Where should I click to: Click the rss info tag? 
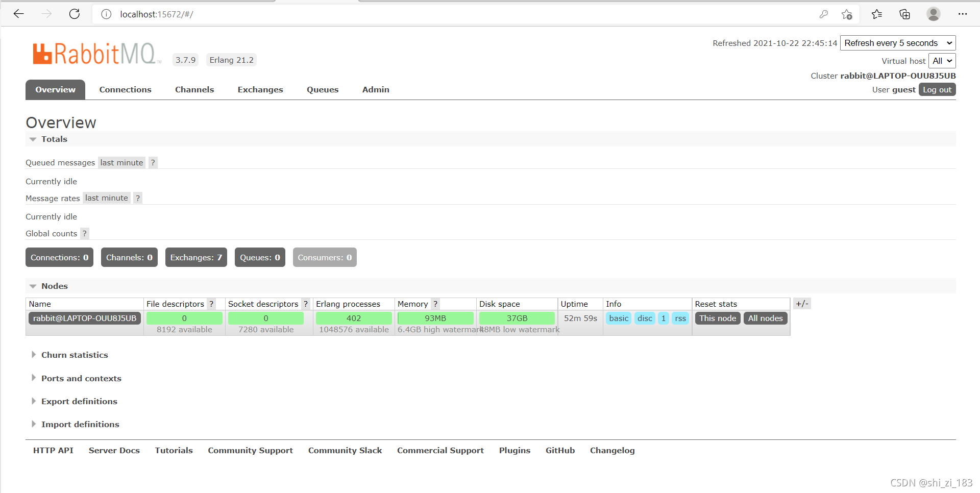(680, 318)
